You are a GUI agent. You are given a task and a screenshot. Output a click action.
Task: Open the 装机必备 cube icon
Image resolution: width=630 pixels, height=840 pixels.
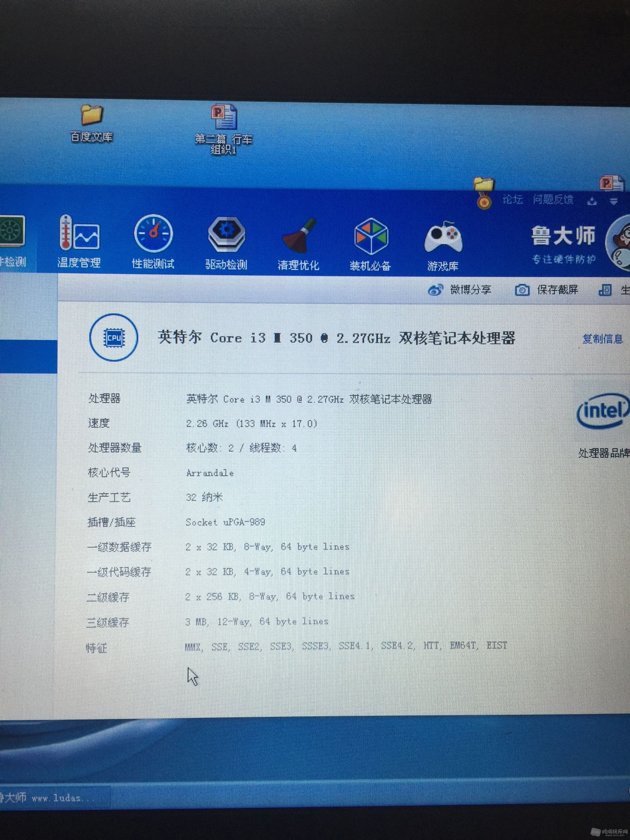(x=370, y=245)
